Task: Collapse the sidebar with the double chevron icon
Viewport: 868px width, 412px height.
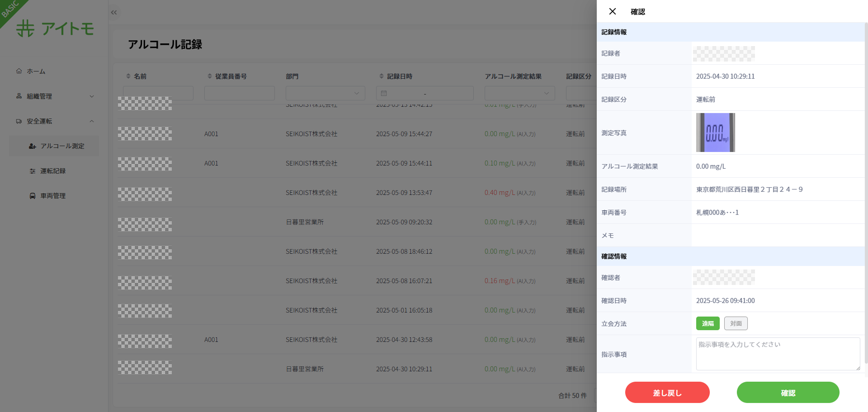Action: 114,13
